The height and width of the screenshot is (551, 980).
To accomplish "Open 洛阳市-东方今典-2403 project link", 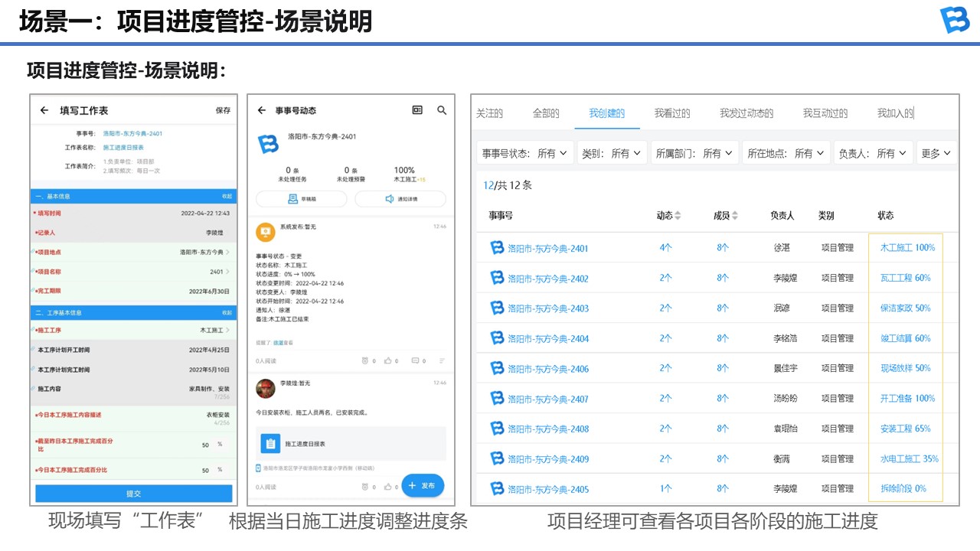I will [547, 308].
